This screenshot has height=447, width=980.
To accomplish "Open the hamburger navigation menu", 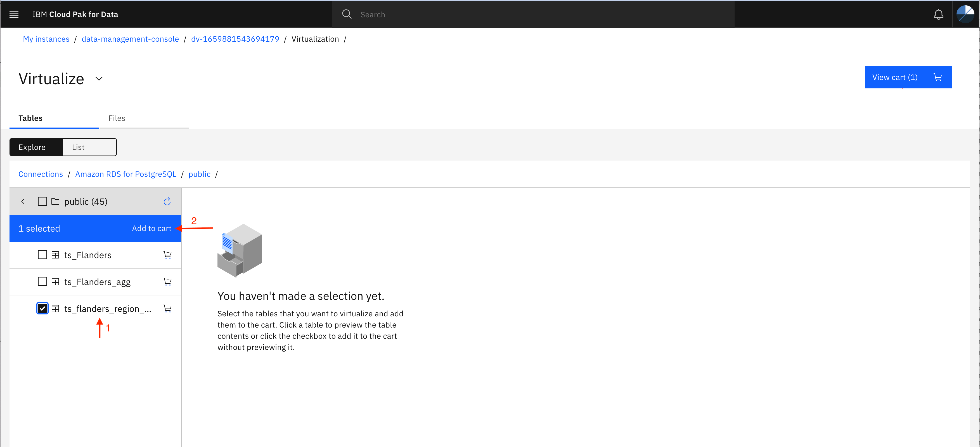I will click(14, 15).
